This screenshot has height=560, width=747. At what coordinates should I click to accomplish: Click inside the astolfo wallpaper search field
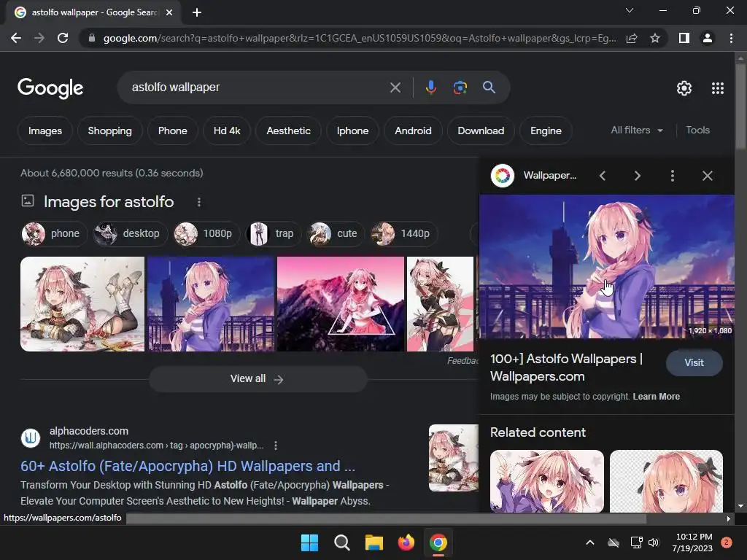pyautogui.click(x=258, y=87)
